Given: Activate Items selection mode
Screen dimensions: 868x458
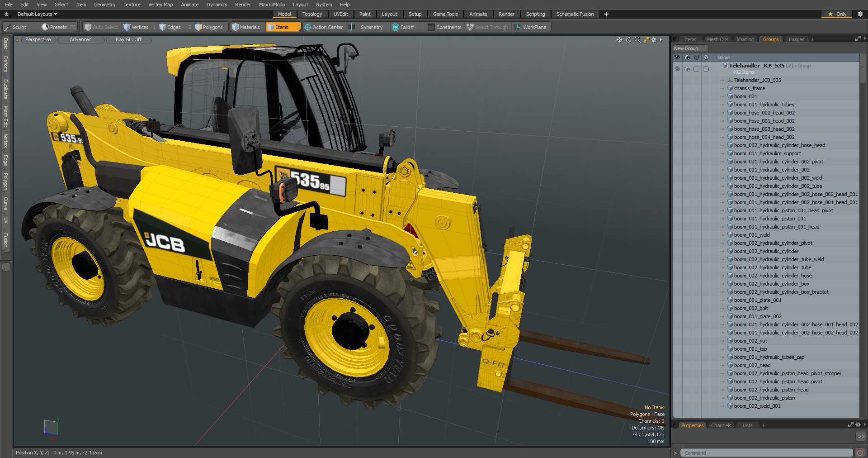Looking at the screenshot, I should coord(283,27).
